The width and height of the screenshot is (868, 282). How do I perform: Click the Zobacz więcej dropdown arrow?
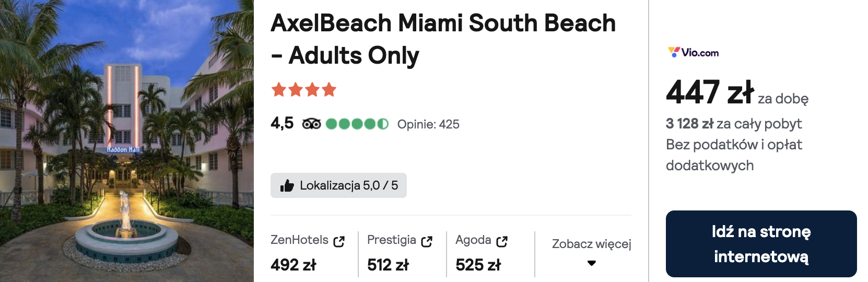point(591,263)
